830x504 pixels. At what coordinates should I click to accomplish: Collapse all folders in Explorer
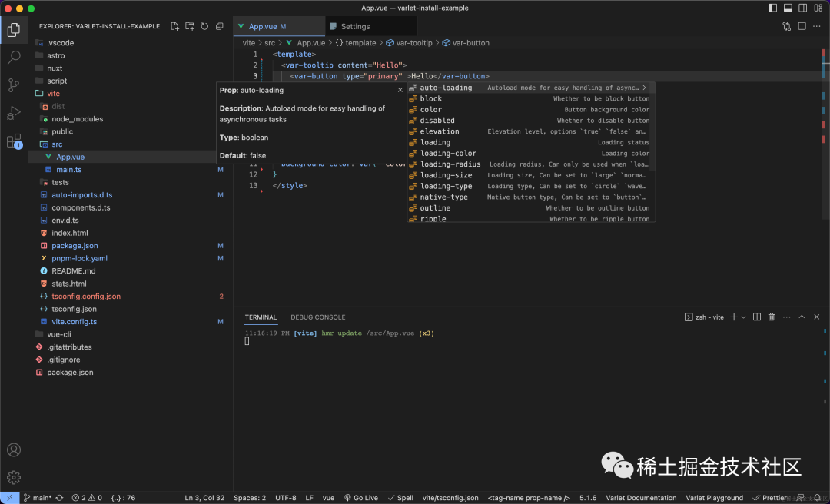[x=219, y=26]
